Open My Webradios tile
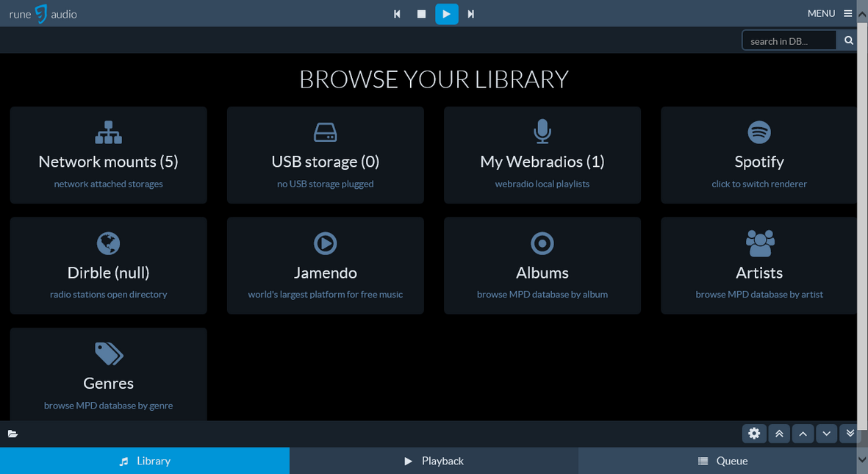Screen dimensions: 868x474 click(542, 155)
